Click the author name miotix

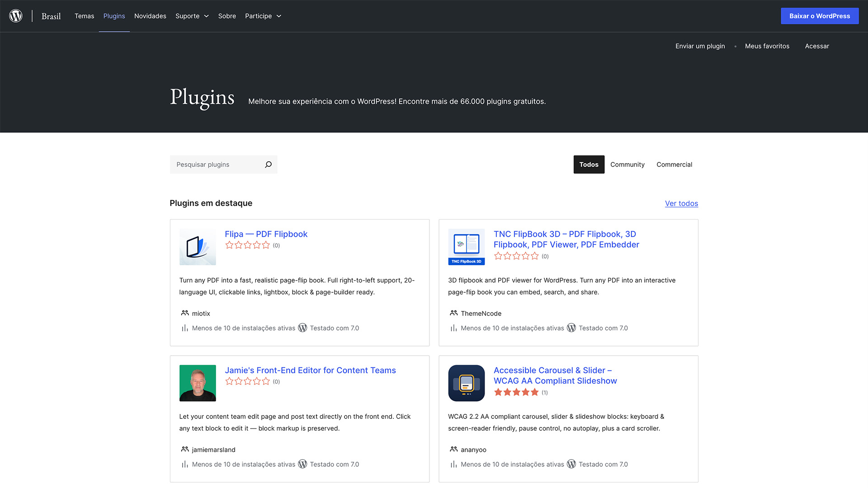tap(201, 313)
